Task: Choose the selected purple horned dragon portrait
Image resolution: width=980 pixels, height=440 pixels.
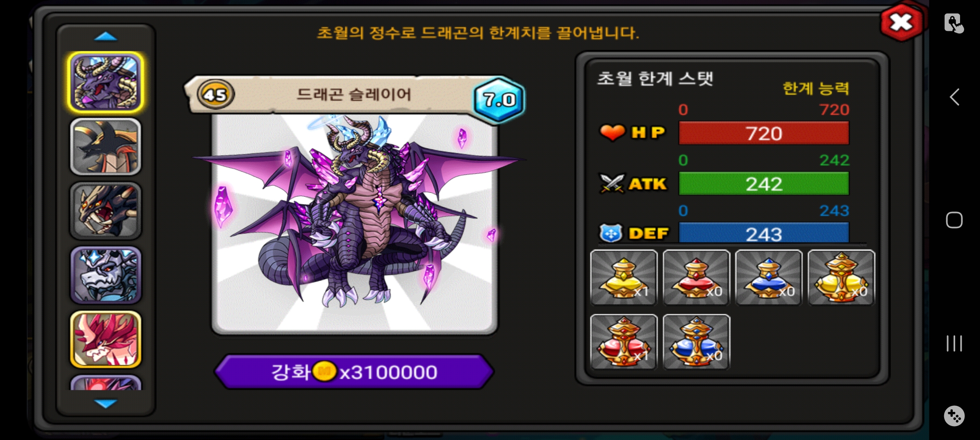Action: tap(106, 82)
